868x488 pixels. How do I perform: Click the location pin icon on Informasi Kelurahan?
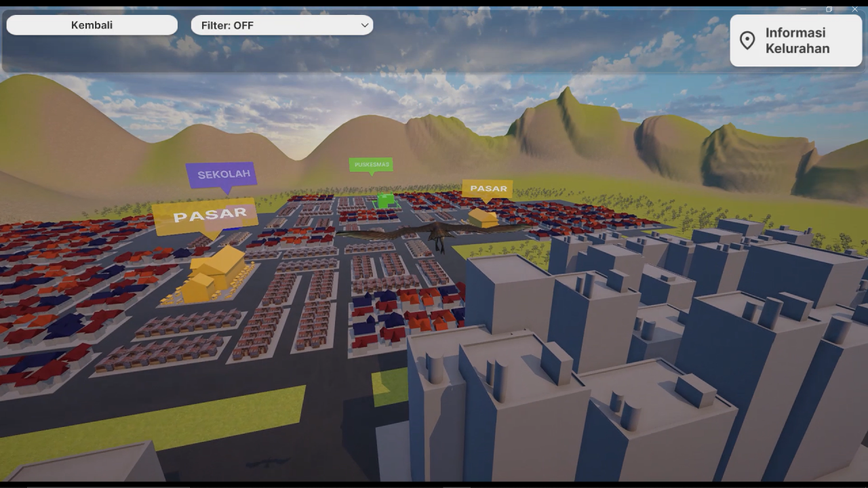[748, 41]
